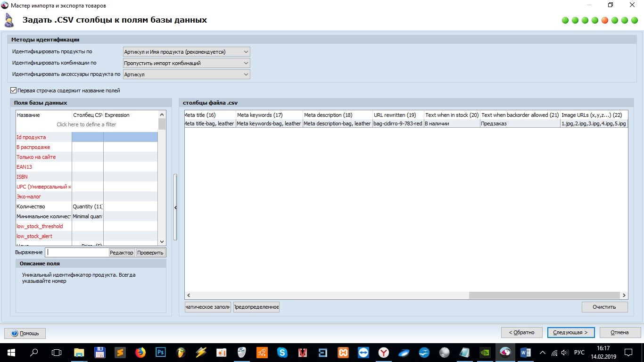Click the left arrow of the CSV scrollbar
The image size is (644, 362).
pos(189,296)
